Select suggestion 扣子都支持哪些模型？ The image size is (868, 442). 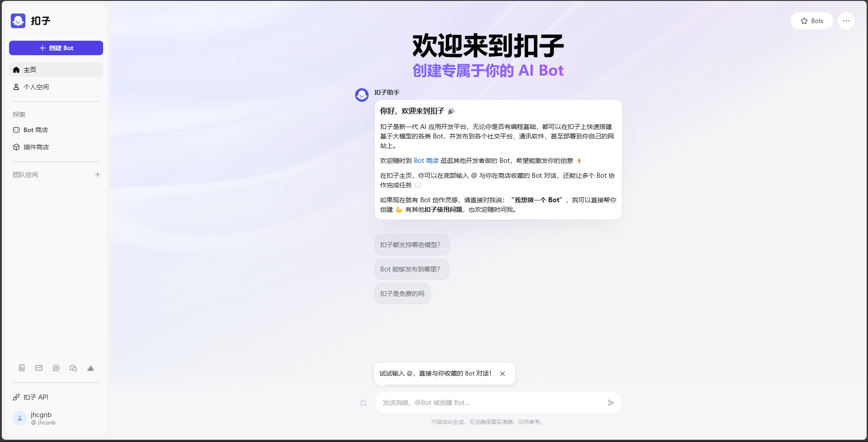click(x=412, y=245)
